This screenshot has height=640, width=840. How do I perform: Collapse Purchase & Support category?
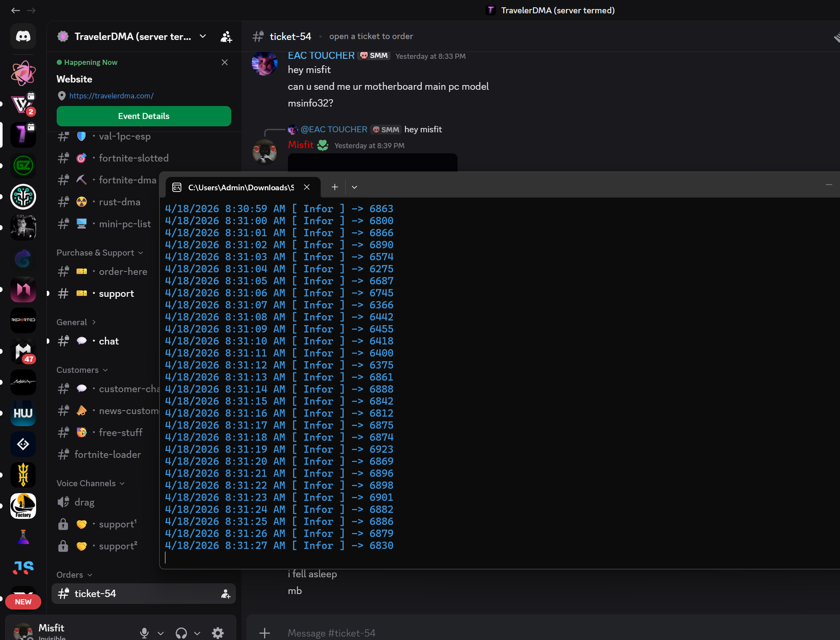click(100, 253)
